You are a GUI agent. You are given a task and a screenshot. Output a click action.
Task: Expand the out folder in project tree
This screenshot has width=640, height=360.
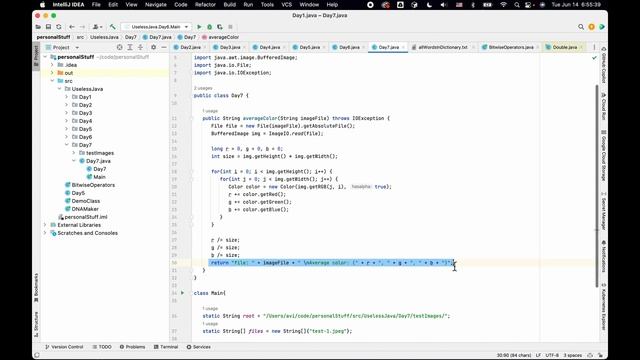(x=52, y=73)
